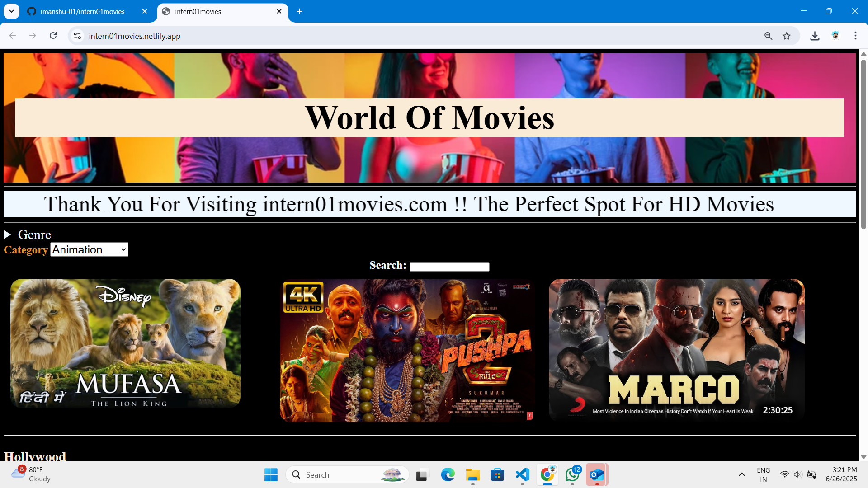
Task: Open a new browser tab
Action: [x=299, y=12]
